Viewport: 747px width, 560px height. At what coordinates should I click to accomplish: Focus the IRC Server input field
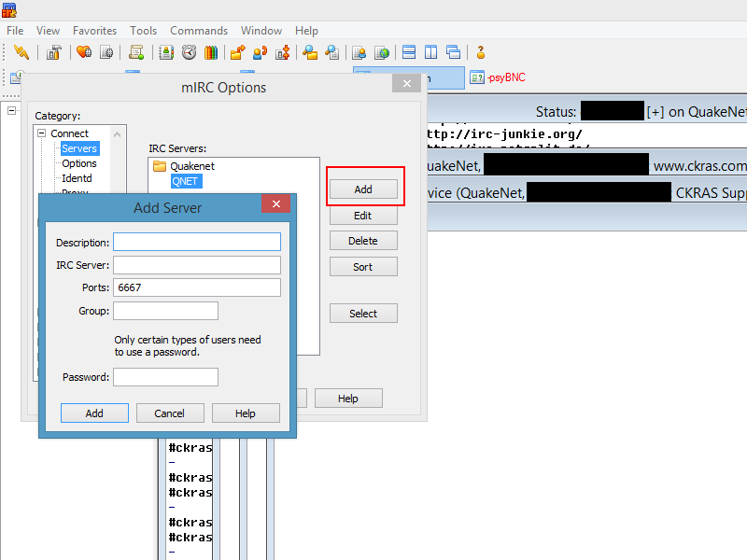pyautogui.click(x=197, y=265)
